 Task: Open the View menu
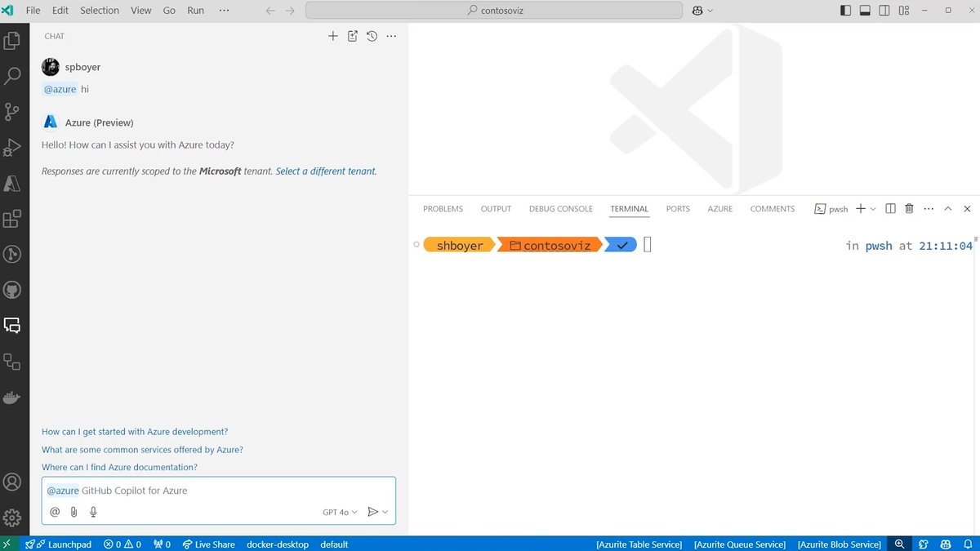pos(141,11)
